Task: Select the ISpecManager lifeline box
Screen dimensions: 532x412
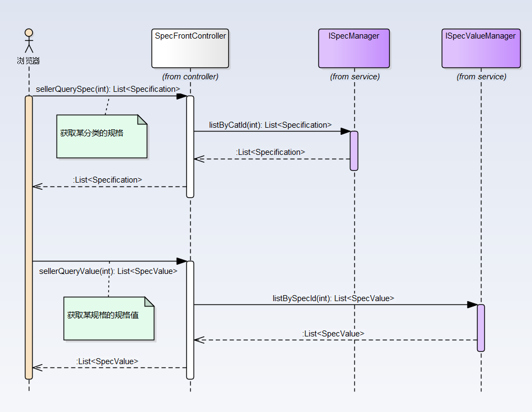Action: (354, 48)
